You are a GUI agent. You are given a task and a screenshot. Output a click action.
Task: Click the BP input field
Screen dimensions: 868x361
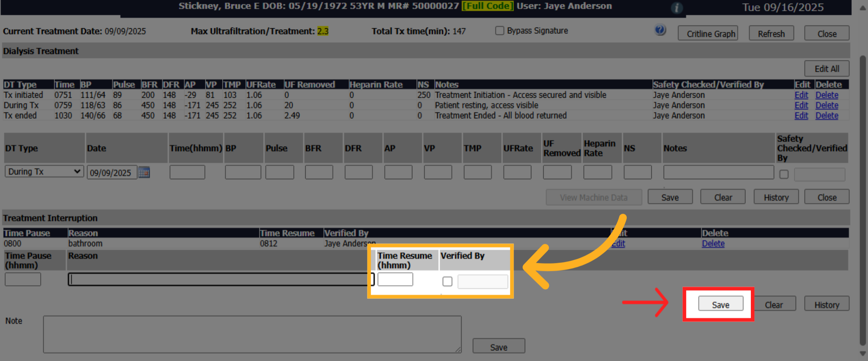[243, 172]
